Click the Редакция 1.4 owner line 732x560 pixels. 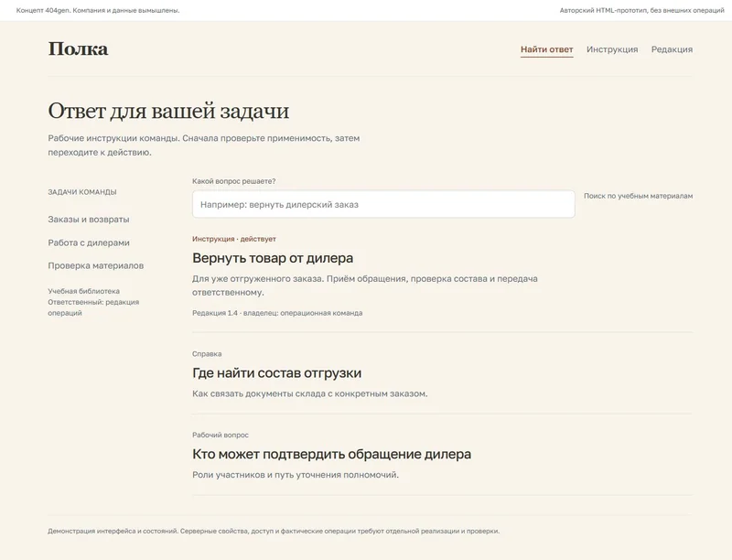click(x=277, y=313)
